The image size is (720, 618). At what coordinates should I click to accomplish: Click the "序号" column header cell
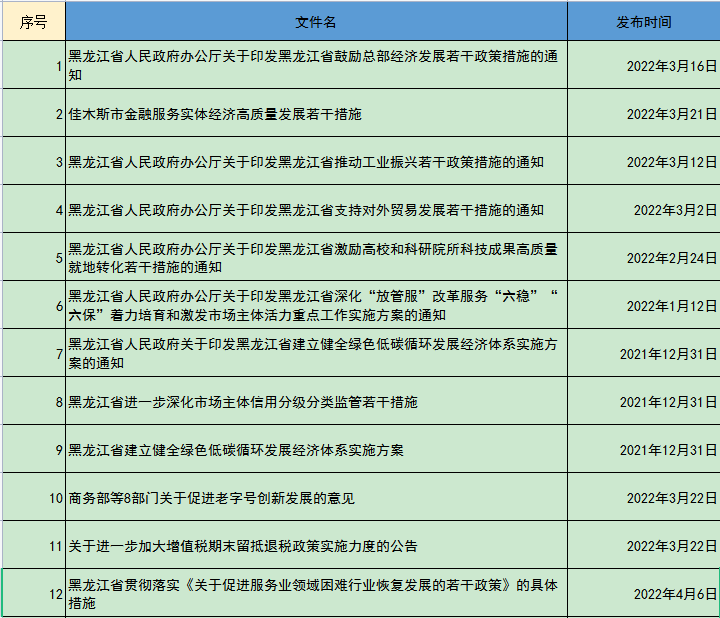[33, 22]
